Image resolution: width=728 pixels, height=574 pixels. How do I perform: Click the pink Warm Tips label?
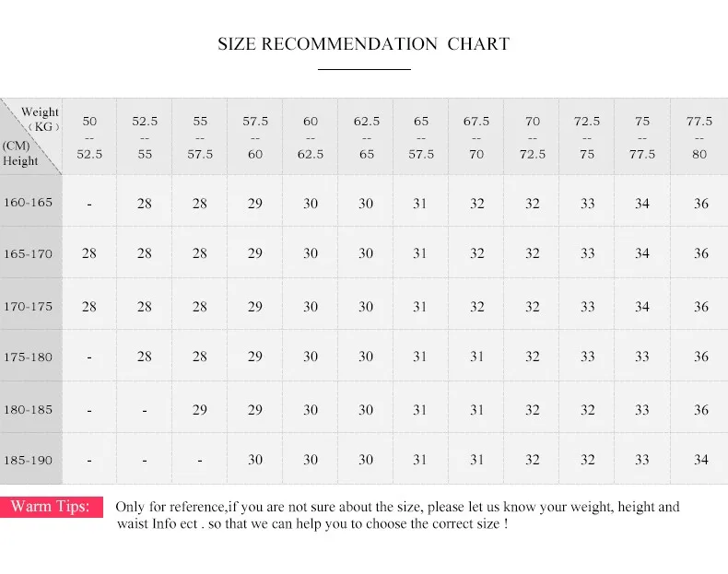51,506
